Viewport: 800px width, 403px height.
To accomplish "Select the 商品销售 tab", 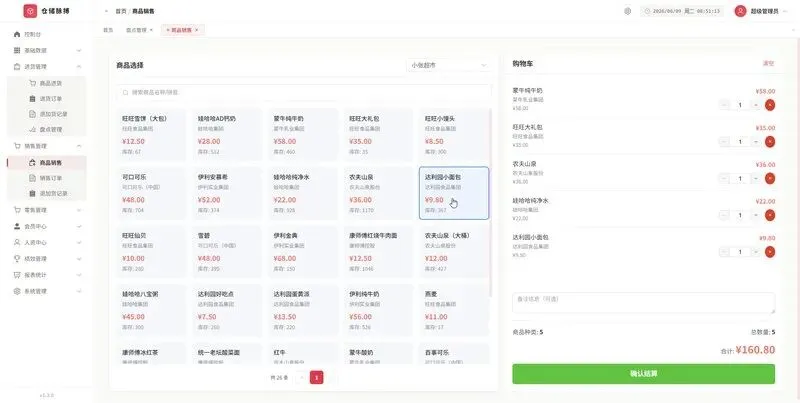I will (182, 30).
